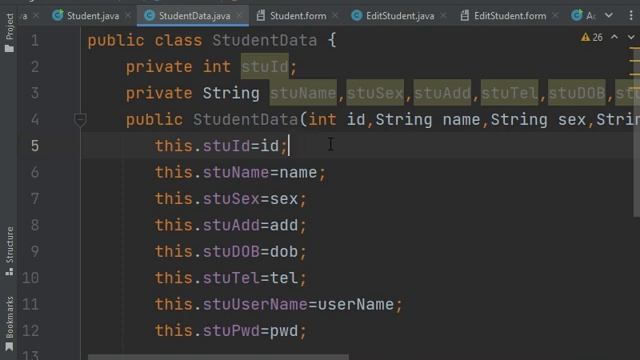
Task: Show hidden tabs dropdown arrow
Action: point(609,16)
